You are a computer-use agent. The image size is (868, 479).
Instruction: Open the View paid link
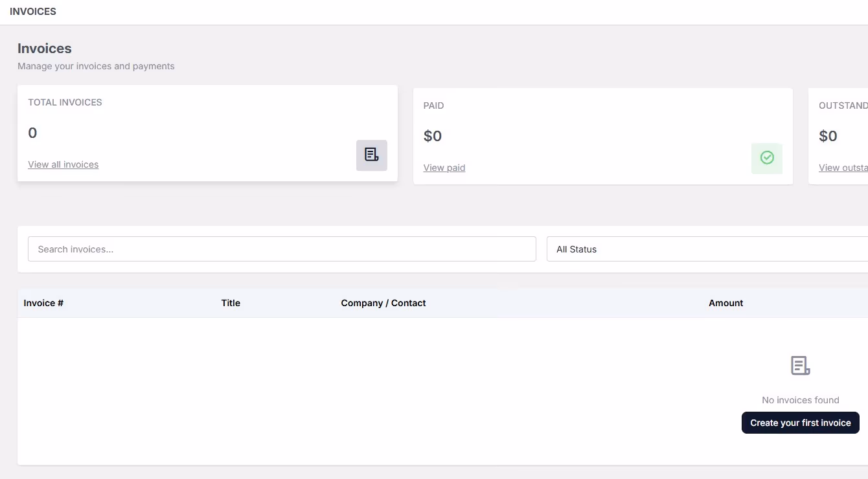[x=444, y=168]
